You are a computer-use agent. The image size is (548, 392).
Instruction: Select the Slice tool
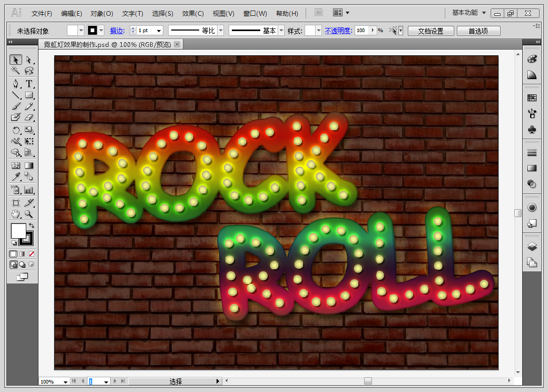(28, 203)
